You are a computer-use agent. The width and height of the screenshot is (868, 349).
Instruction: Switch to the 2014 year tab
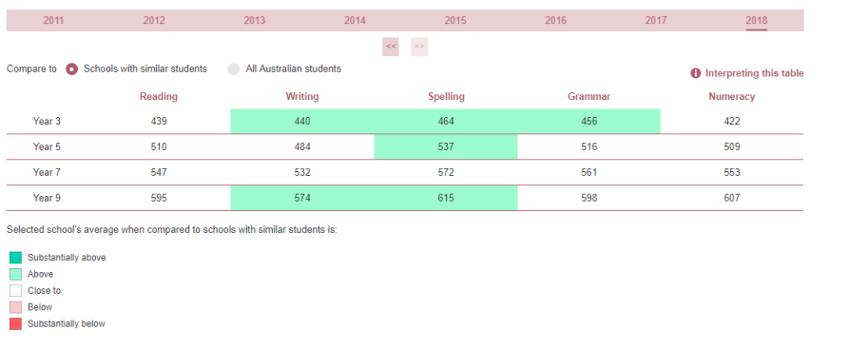pos(355,21)
